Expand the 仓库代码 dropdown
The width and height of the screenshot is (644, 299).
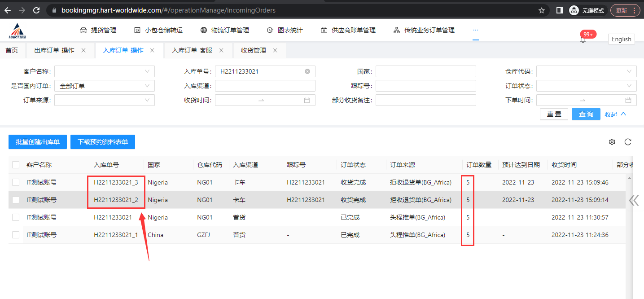(586, 71)
